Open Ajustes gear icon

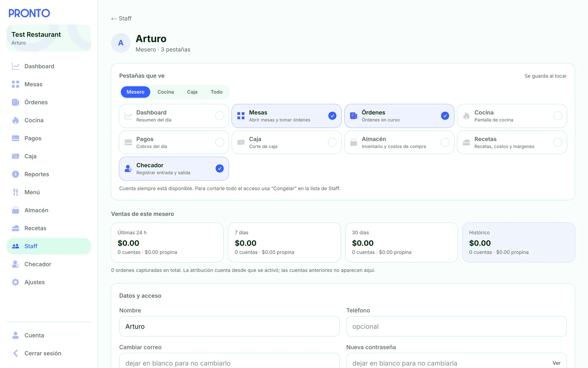16,282
